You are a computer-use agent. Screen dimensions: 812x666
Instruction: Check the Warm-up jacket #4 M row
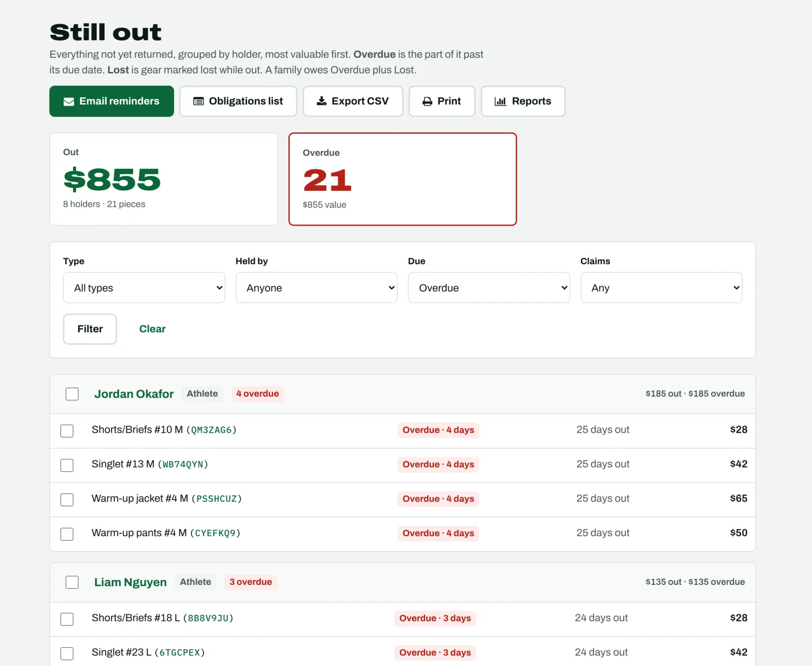pyautogui.click(x=67, y=500)
